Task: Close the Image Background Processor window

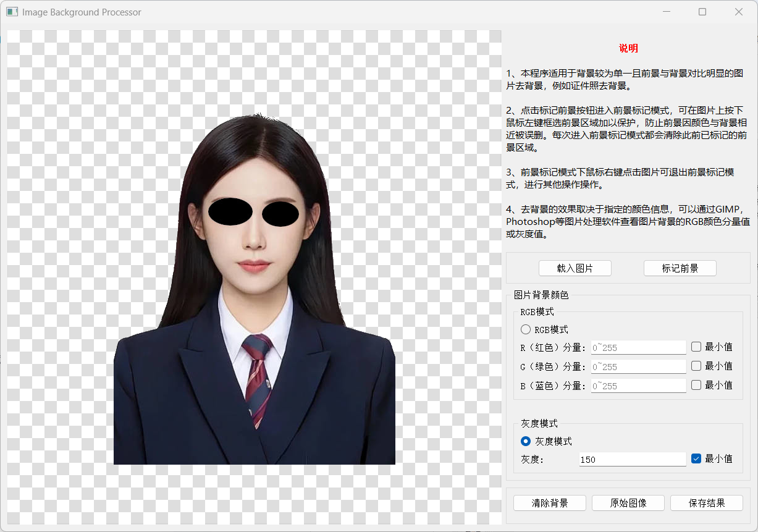Action: [739, 12]
